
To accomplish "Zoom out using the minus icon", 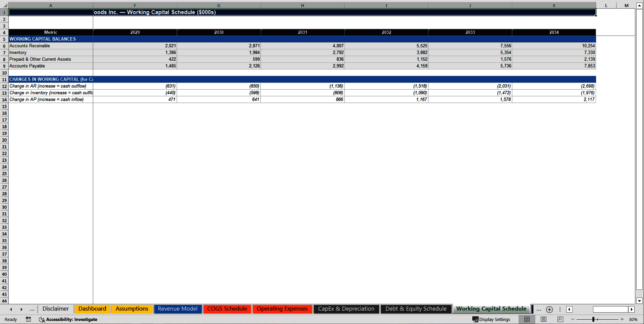I will click(573, 319).
